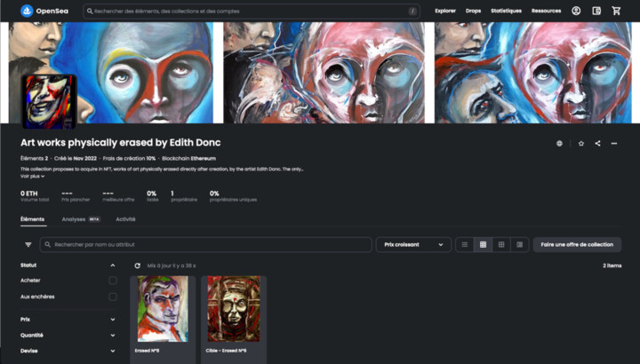The height and width of the screenshot is (364, 640).
Task: Click the OpenSea logo
Action: click(44, 11)
